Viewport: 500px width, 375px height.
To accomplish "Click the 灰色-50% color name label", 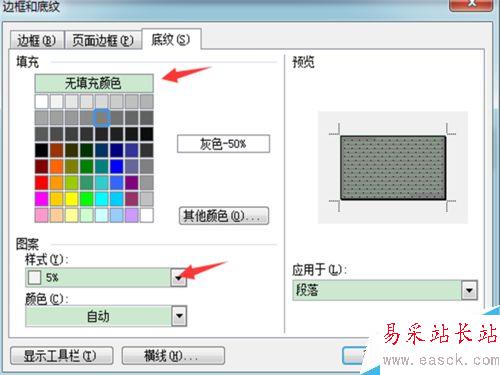I will click(x=223, y=144).
